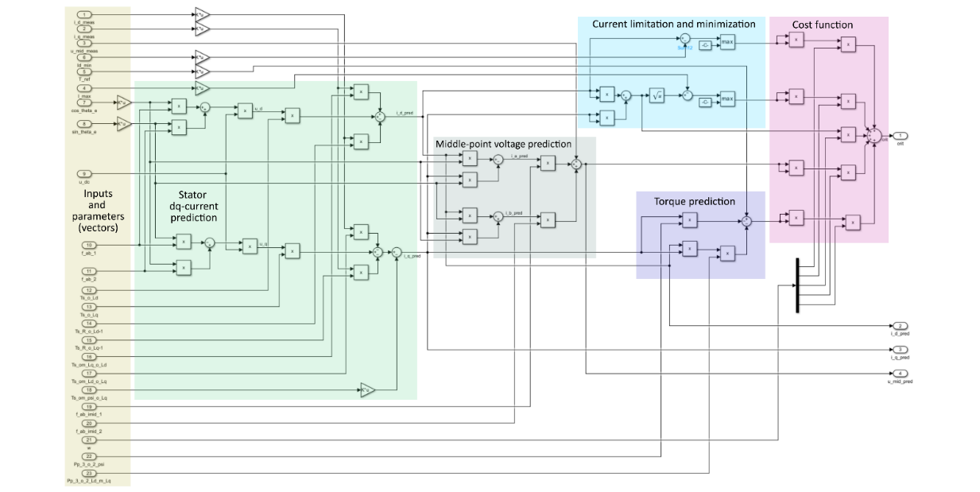Select the square root block
The height and width of the screenshot is (492, 980).
[657, 95]
